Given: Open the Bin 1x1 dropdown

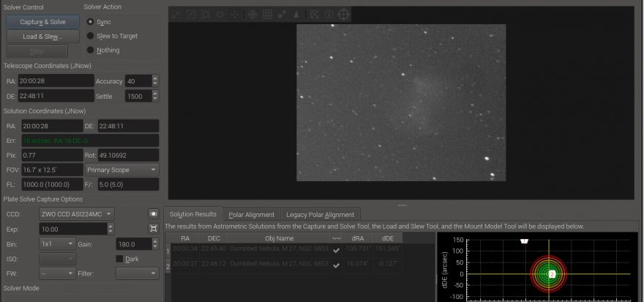Looking at the screenshot, I should [57, 243].
